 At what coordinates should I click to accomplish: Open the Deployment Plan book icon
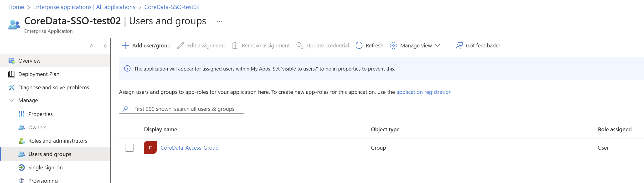click(11, 74)
